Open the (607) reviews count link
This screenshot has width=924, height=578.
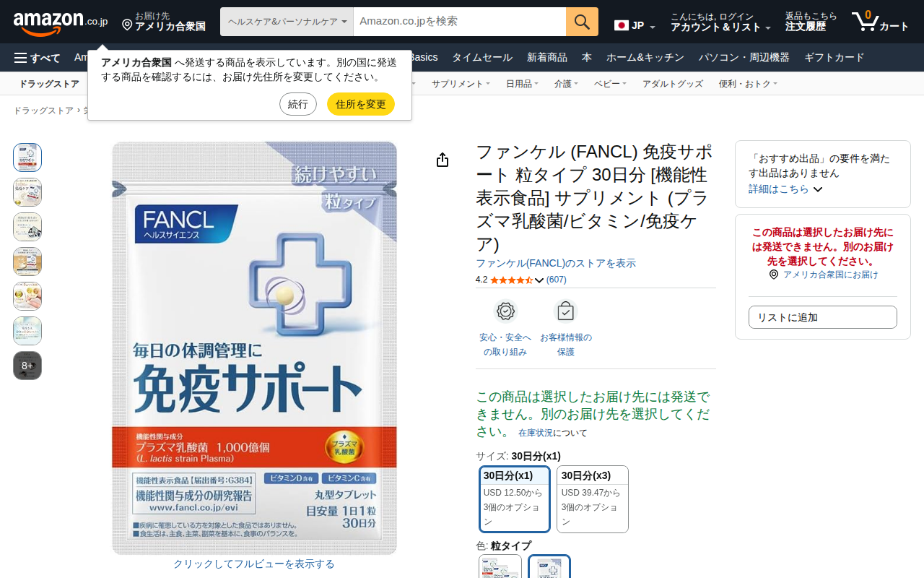(557, 280)
